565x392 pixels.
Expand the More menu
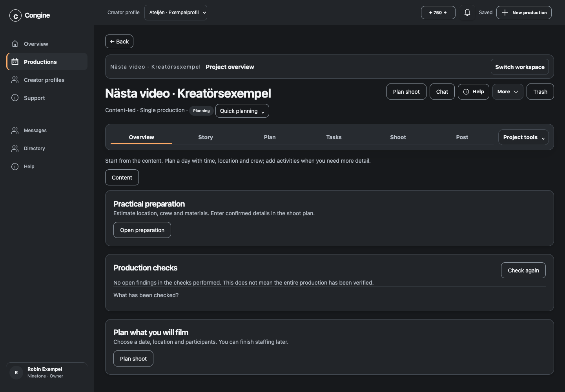coord(508,92)
